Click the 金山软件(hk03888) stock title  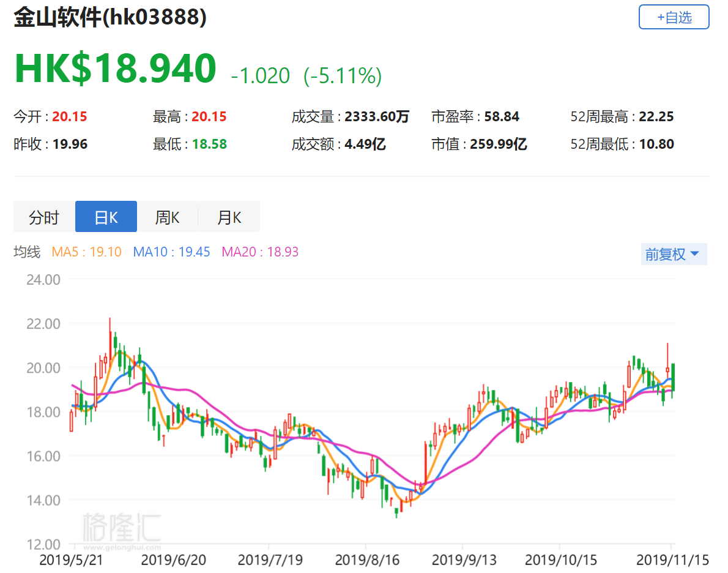[110, 18]
